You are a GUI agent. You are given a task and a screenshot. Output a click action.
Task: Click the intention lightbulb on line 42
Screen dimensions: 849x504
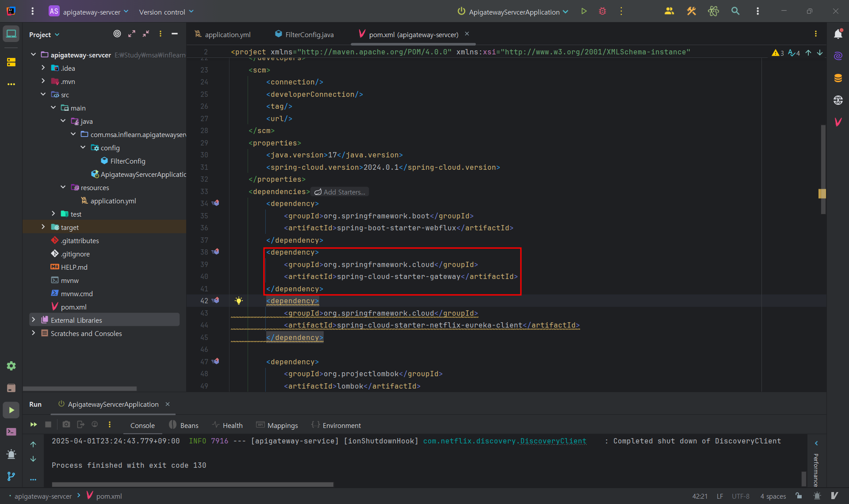[x=239, y=301]
